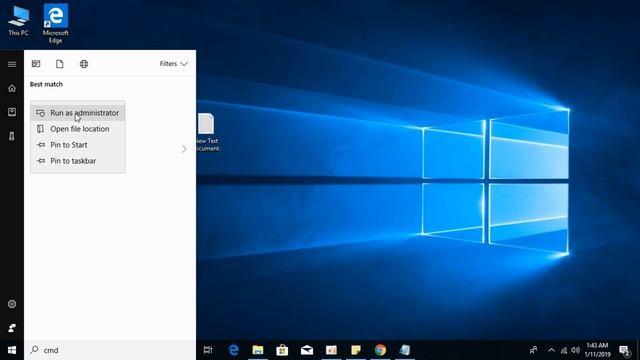This screenshot has height=360, width=640.
Task: Filter search results to Documents
Action: pos(60,64)
